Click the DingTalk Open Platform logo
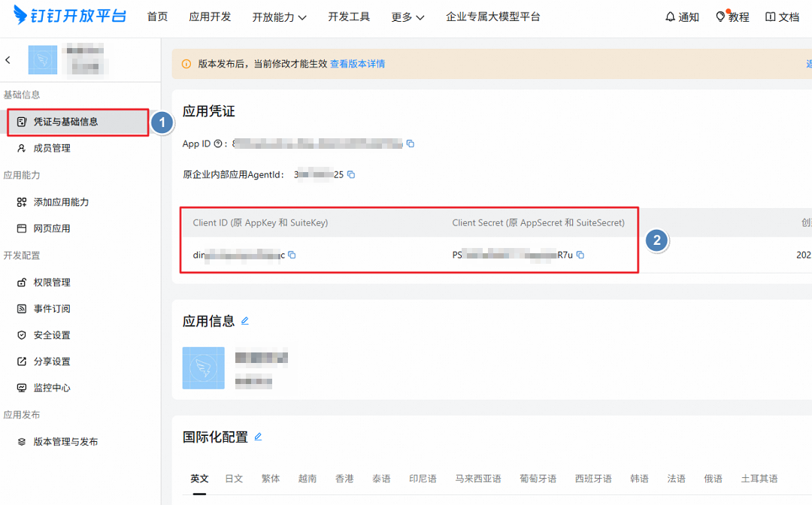812x505 pixels. 69,16
